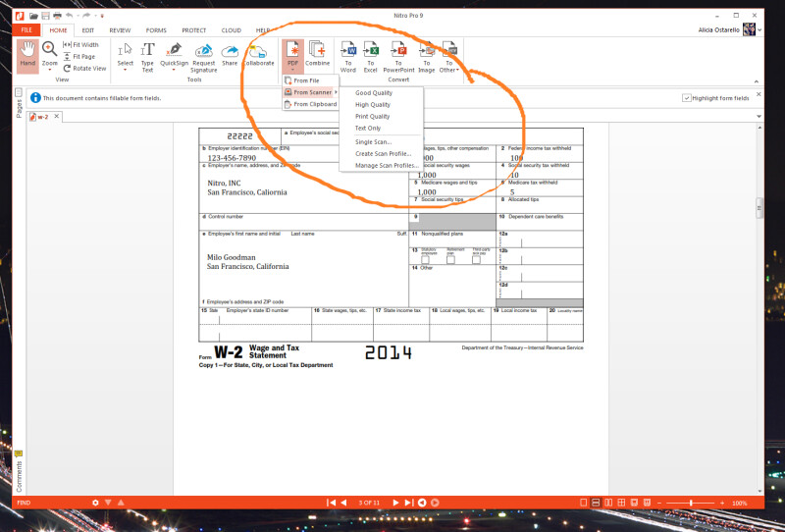The width and height of the screenshot is (785, 532).
Task: Expand the Zoom dropdown arrow
Action: coord(50,70)
